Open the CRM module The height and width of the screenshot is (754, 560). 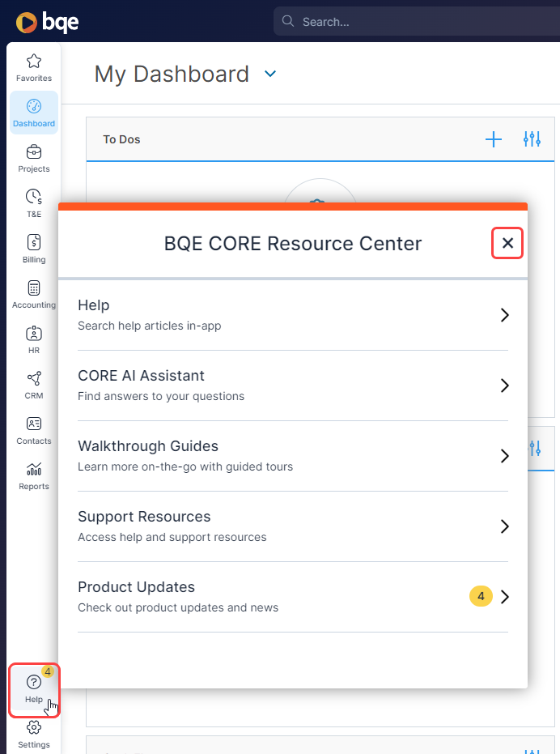[x=34, y=385]
